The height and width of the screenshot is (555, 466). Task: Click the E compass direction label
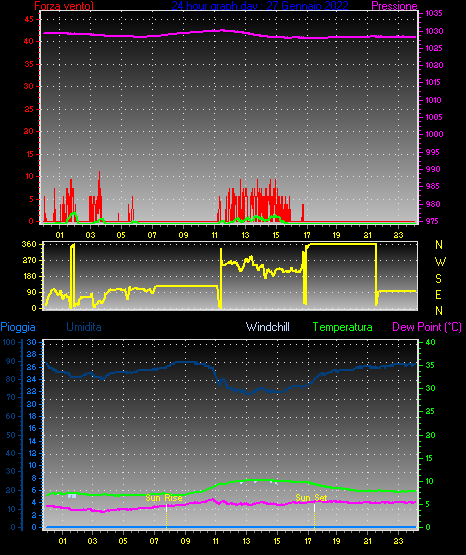pos(438,294)
